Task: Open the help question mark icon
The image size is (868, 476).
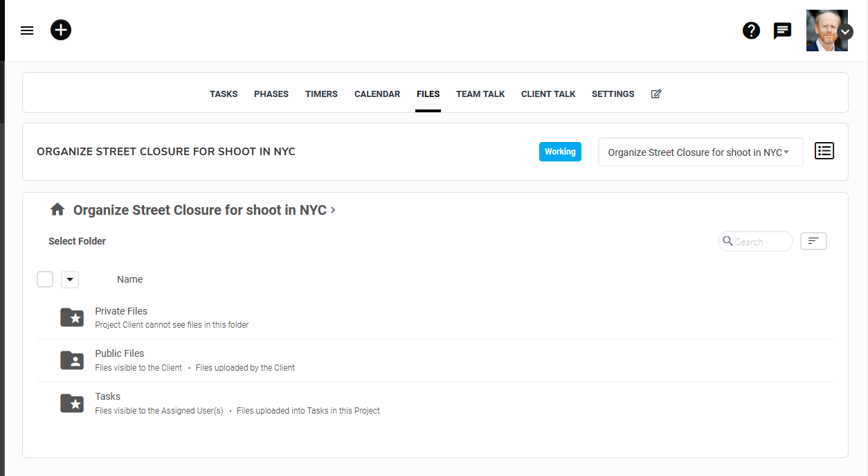Action: point(751,30)
